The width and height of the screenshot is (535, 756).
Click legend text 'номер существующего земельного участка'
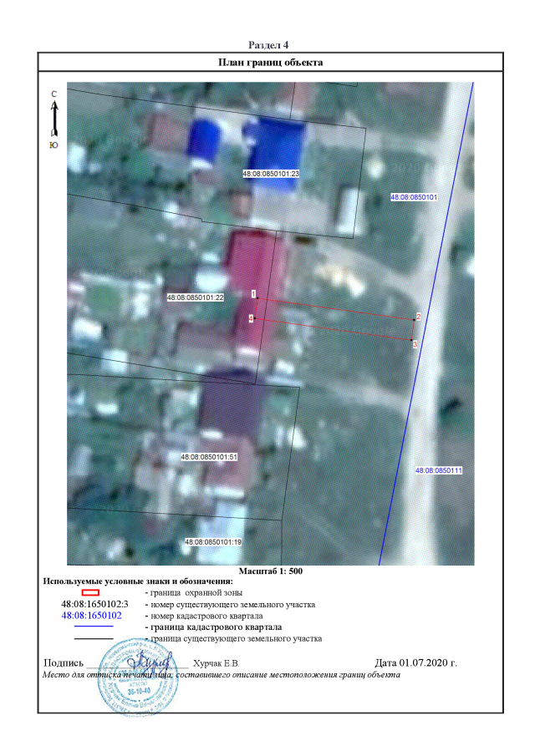click(x=233, y=605)
